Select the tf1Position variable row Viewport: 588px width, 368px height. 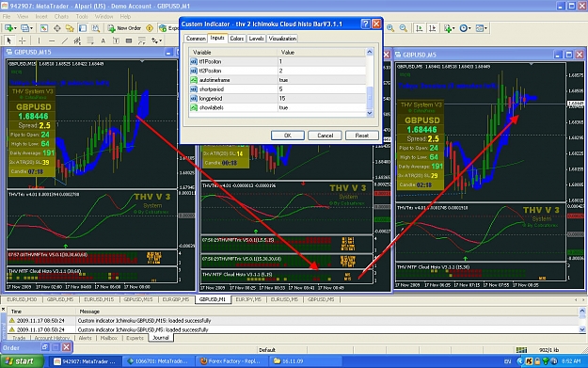click(x=278, y=61)
